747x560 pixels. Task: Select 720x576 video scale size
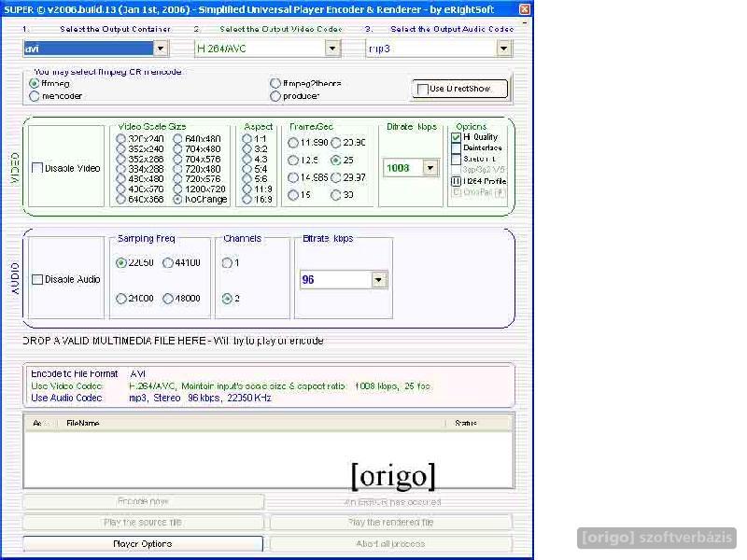pyautogui.click(x=177, y=178)
